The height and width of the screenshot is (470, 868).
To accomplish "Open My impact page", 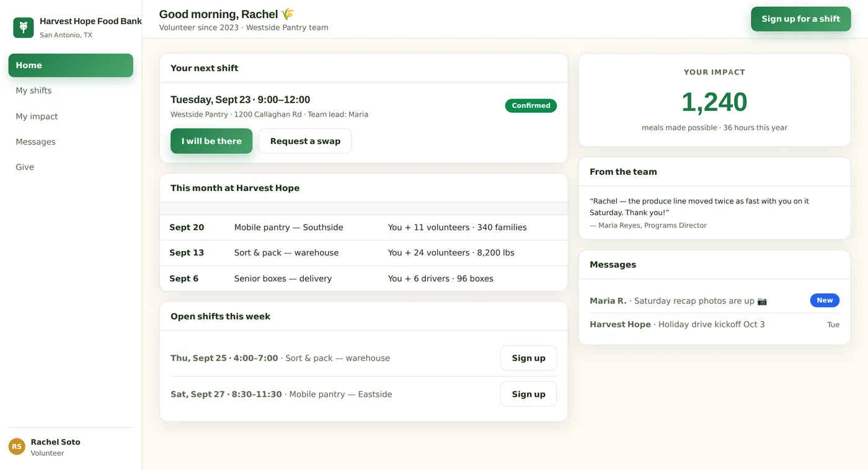I will (71, 117).
